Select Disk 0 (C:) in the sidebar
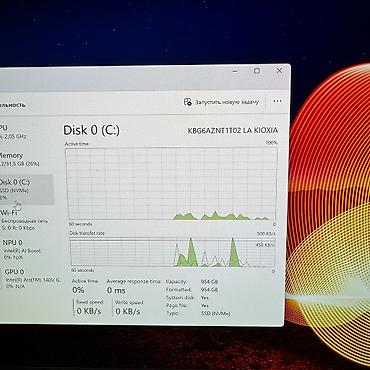This screenshot has width=370, height=370. coord(26,190)
